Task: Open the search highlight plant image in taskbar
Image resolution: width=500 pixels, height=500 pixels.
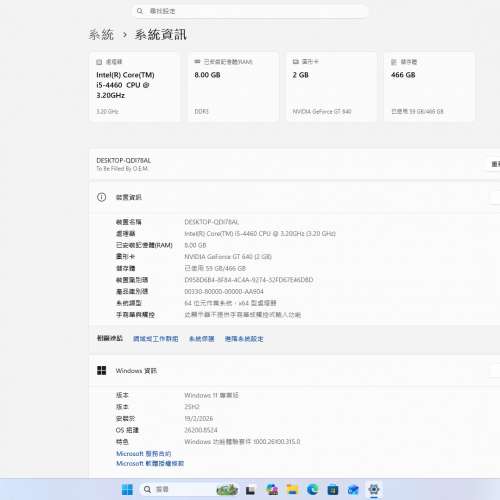Action: (227, 489)
